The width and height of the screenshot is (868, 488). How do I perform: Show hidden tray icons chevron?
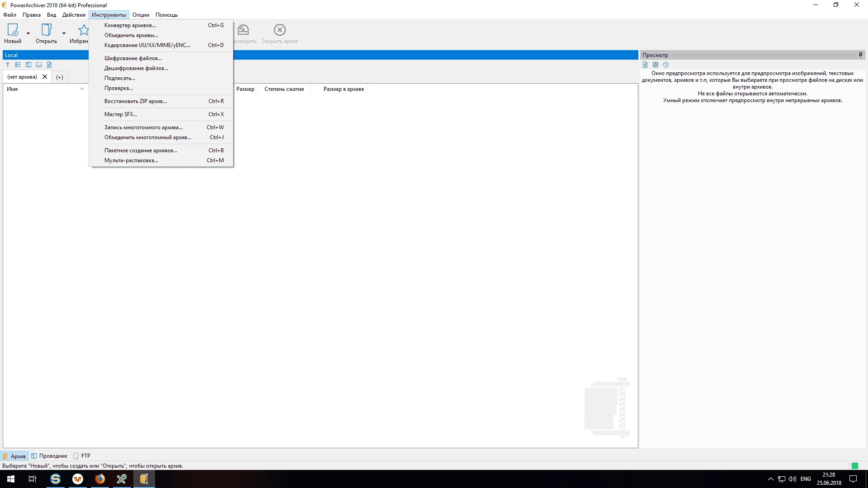(770, 479)
